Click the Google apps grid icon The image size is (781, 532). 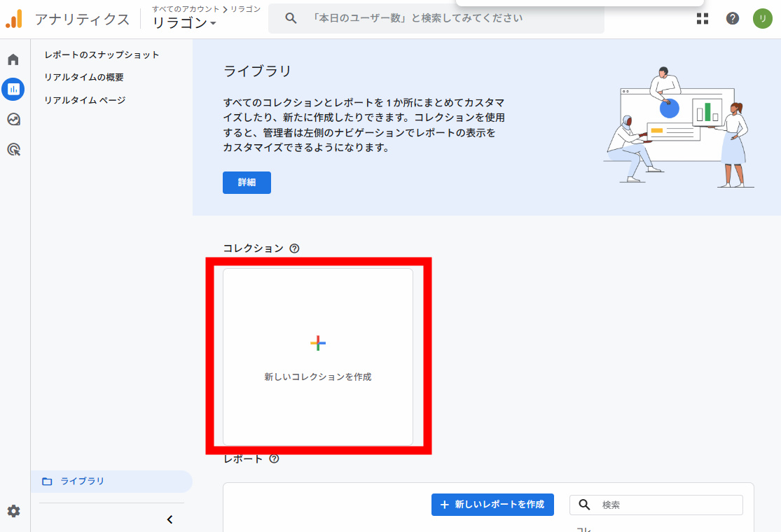703,19
